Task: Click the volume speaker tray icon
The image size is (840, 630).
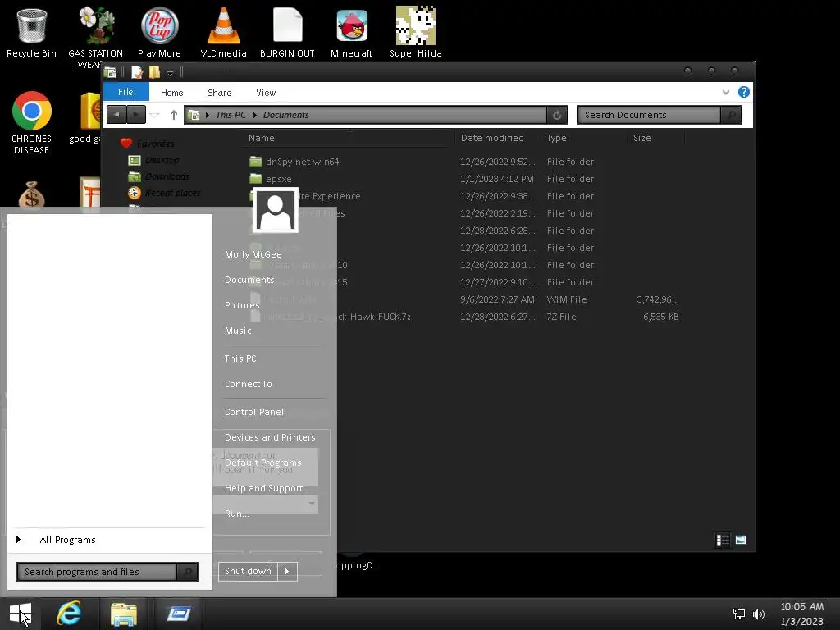Action: [x=759, y=614]
